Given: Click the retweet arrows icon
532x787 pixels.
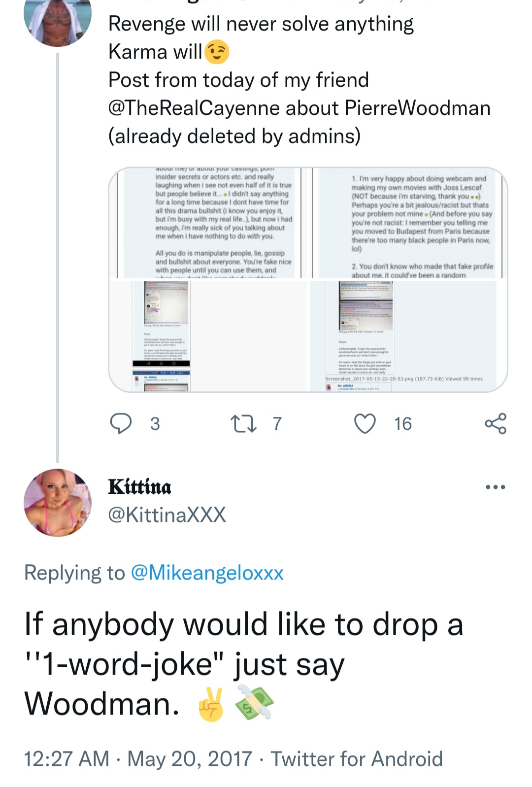Looking at the screenshot, I should [243, 424].
